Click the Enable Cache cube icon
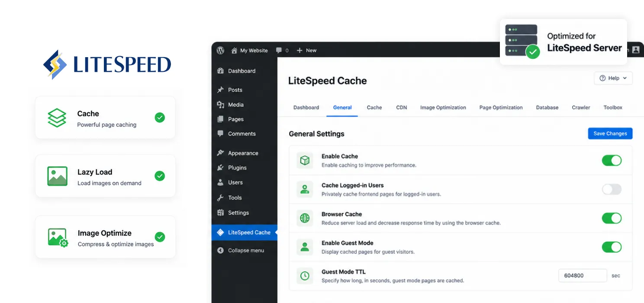 coord(305,160)
